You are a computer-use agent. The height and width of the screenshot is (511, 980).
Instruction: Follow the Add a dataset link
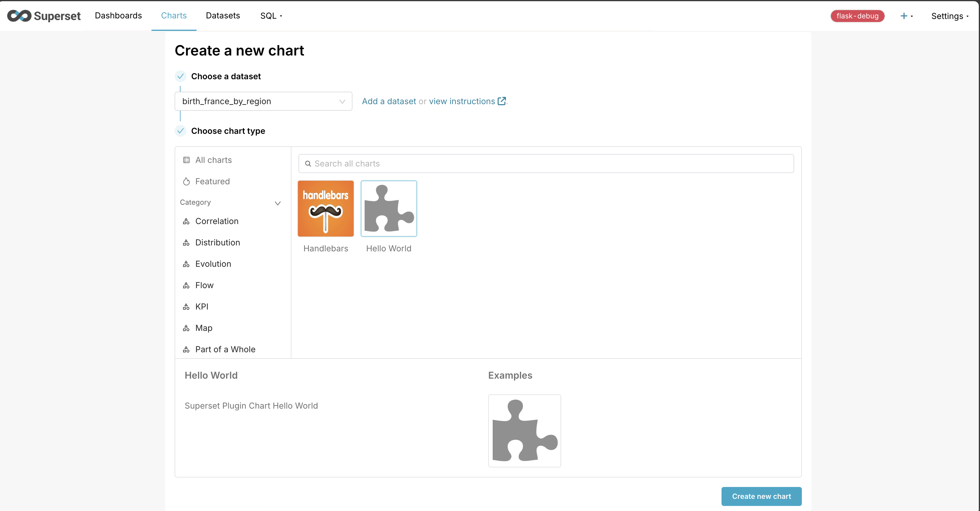tap(389, 101)
